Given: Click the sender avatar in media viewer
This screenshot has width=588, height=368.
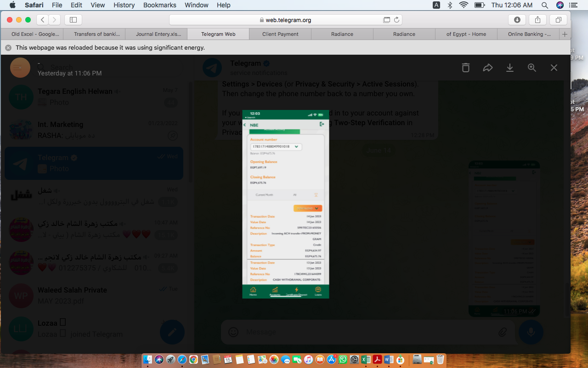Looking at the screenshot, I should [20, 68].
